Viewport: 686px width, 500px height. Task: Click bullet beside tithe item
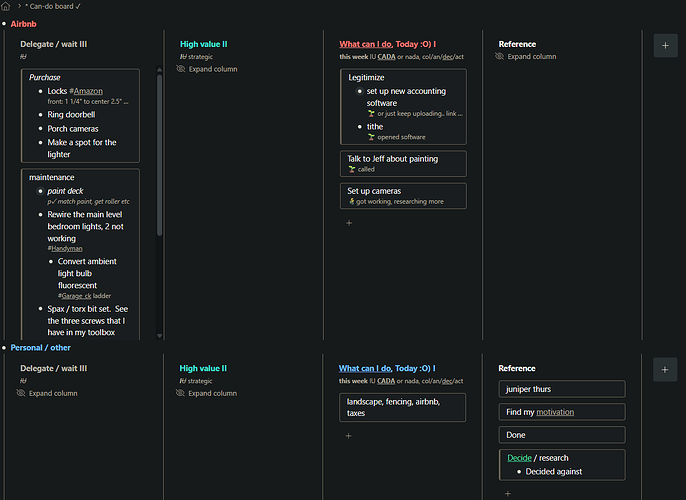coord(360,127)
